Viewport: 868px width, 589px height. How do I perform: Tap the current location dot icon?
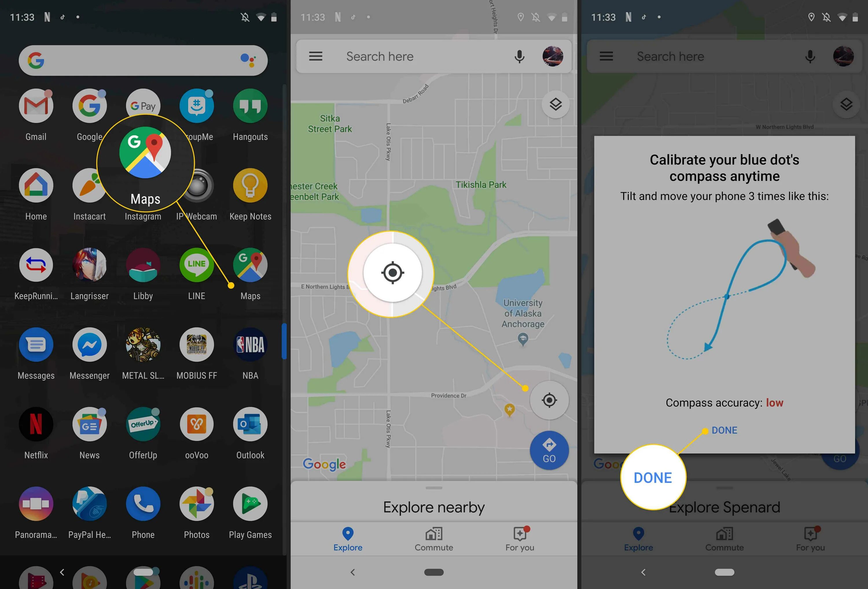tap(550, 400)
